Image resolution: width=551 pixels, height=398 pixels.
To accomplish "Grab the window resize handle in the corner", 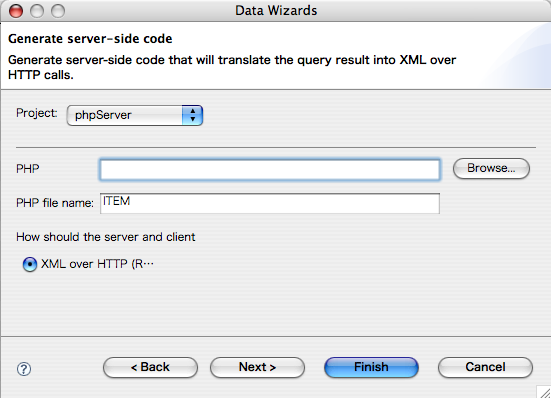I will (x=544, y=391).
